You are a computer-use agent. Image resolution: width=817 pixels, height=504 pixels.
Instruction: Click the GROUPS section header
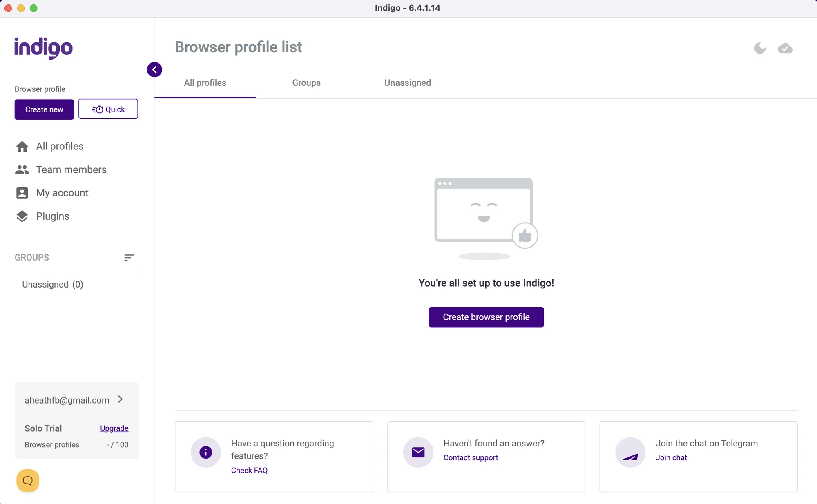[32, 257]
